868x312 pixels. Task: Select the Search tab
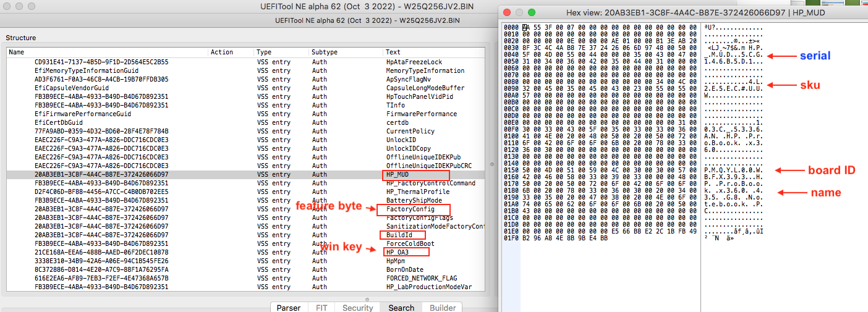click(x=401, y=307)
